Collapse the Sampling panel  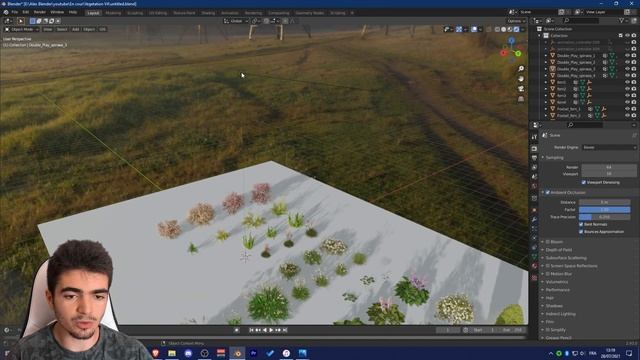click(x=553, y=158)
